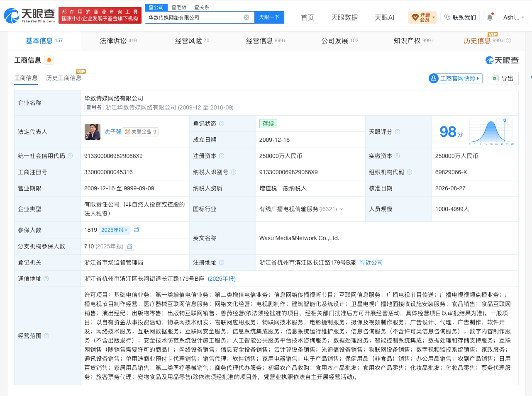
Task: Select the 工商信息 sub-tab beside 历史工商信息
Action: point(26,78)
